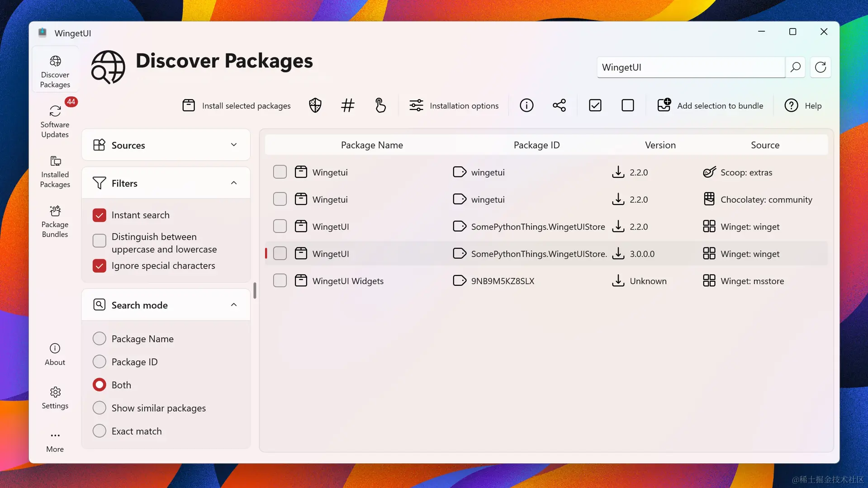Click download icon beside version 3.0.0.0
The height and width of the screenshot is (488, 868).
[618, 253]
